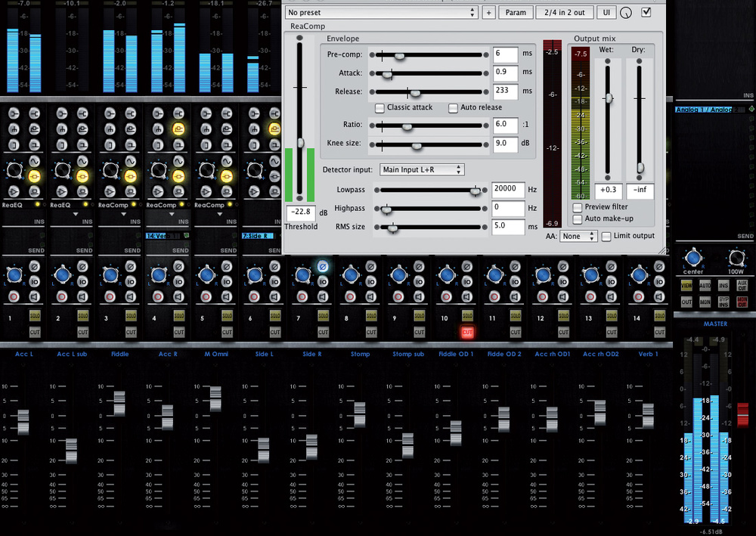Toggle phase invert on track 1

(x=34, y=266)
